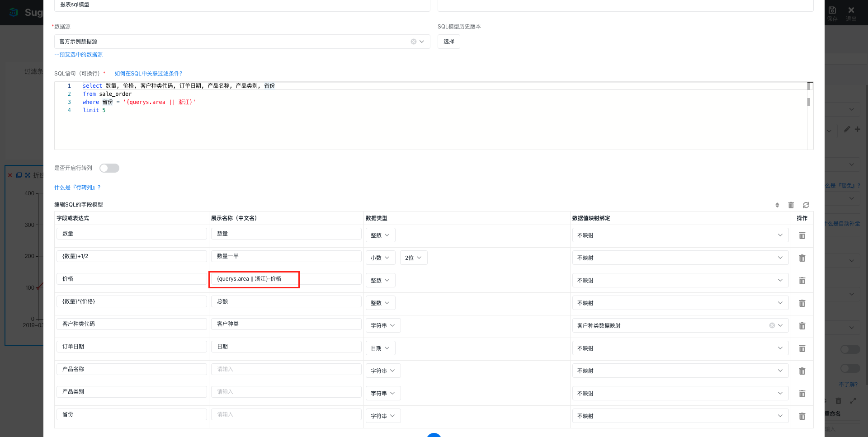Viewport: 868px width, 437px height.
Task: Open 什么是『行转列』? help link
Action: pyautogui.click(x=77, y=188)
